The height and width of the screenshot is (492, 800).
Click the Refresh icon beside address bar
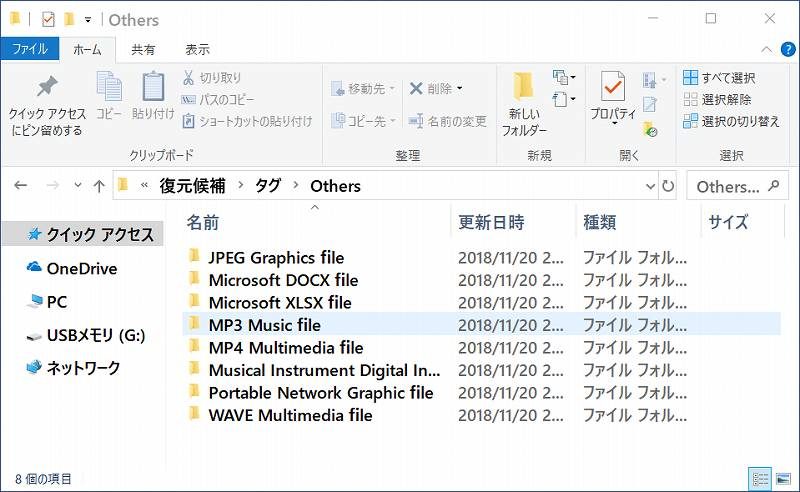(x=668, y=186)
